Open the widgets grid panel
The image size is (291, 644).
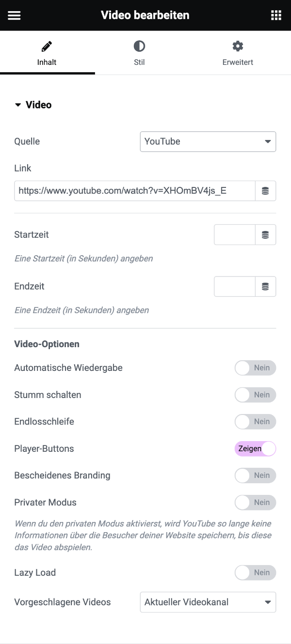pos(276,15)
